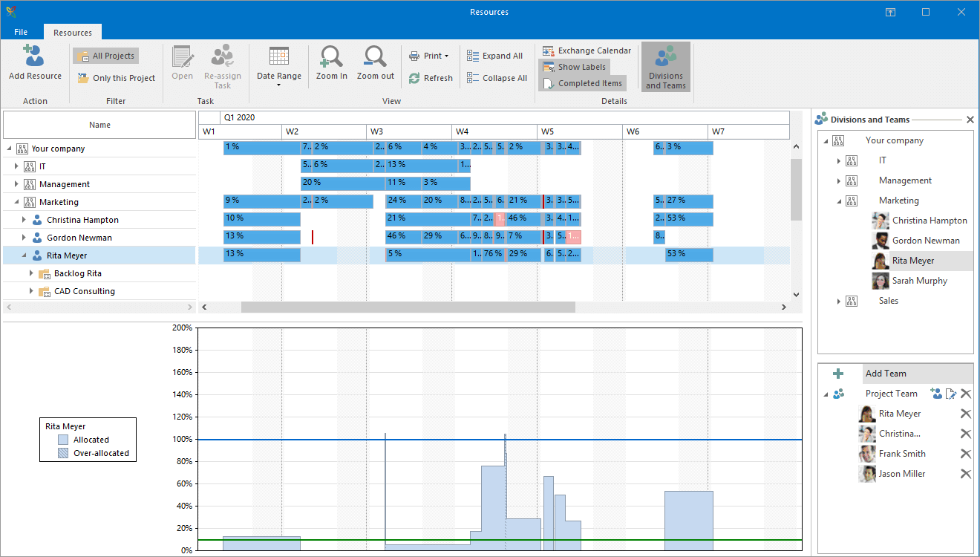Toggle Completed Items option
This screenshot has height=557, width=980.
583,83
